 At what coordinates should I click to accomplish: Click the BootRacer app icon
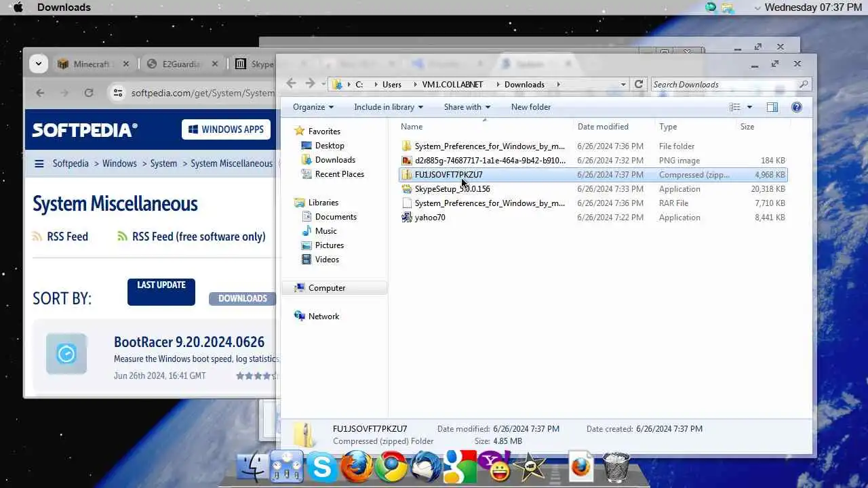(x=66, y=354)
